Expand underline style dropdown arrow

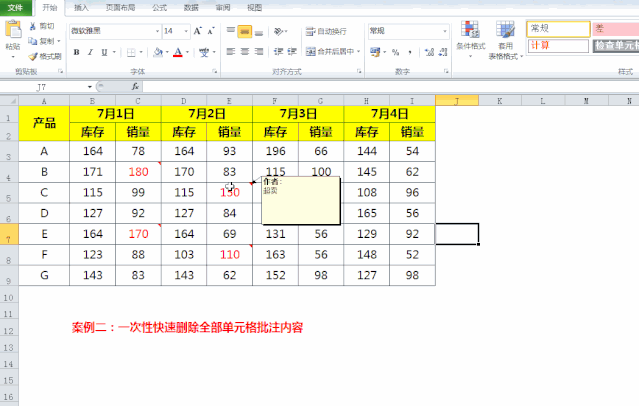pyautogui.click(x=114, y=52)
